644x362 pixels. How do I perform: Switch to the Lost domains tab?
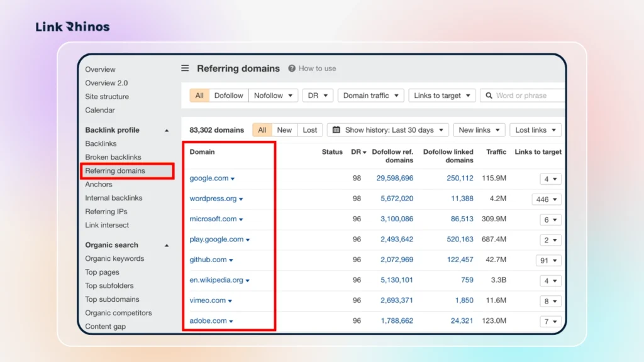tap(309, 130)
